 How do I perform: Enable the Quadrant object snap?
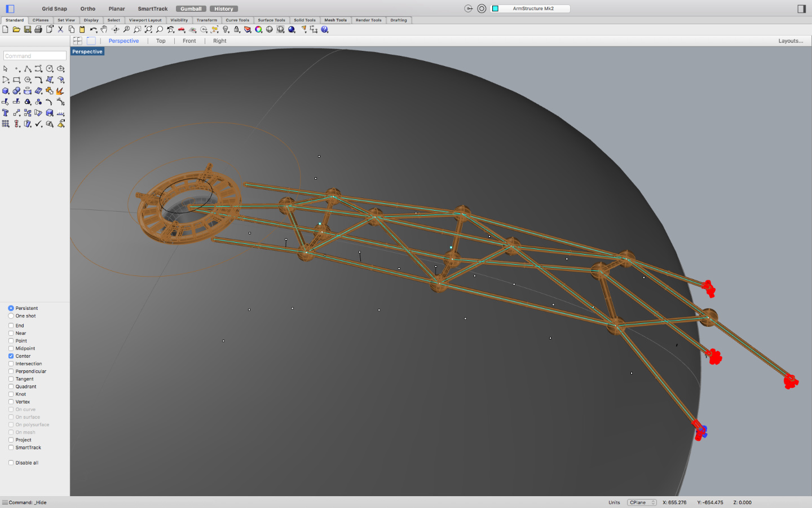11,387
